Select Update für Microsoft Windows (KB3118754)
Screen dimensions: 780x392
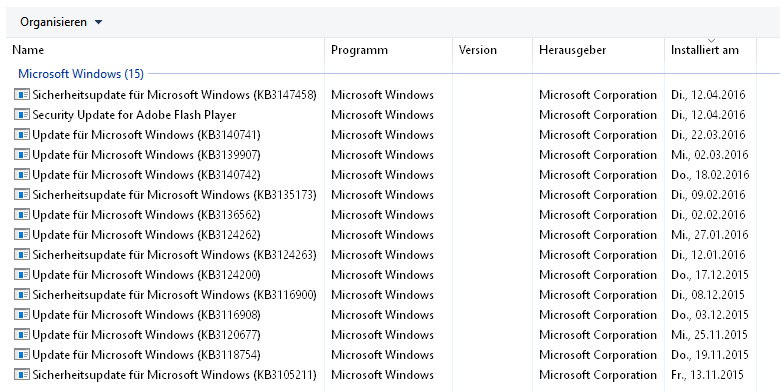(382, 355)
